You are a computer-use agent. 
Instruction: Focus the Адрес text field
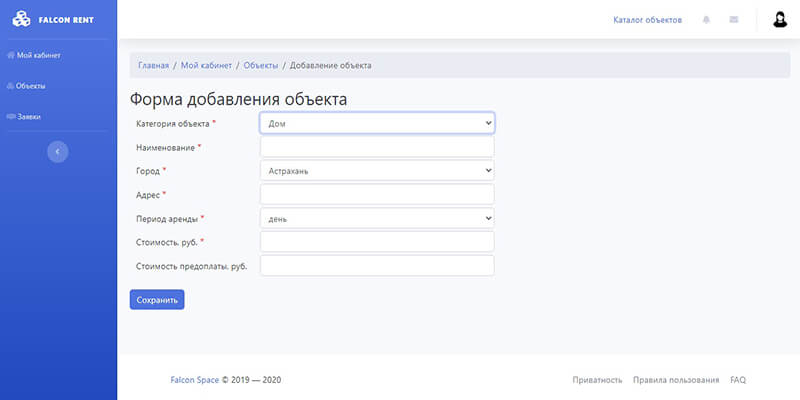click(377, 194)
